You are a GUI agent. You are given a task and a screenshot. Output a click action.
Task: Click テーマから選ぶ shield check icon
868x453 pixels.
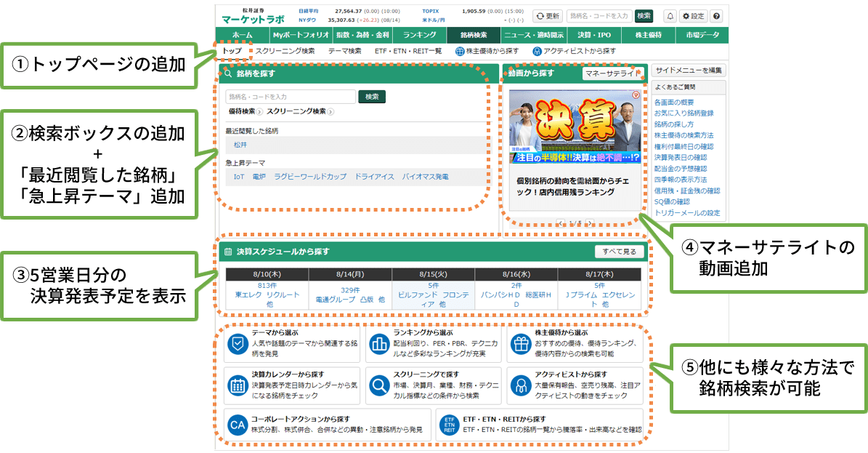pyautogui.click(x=238, y=345)
